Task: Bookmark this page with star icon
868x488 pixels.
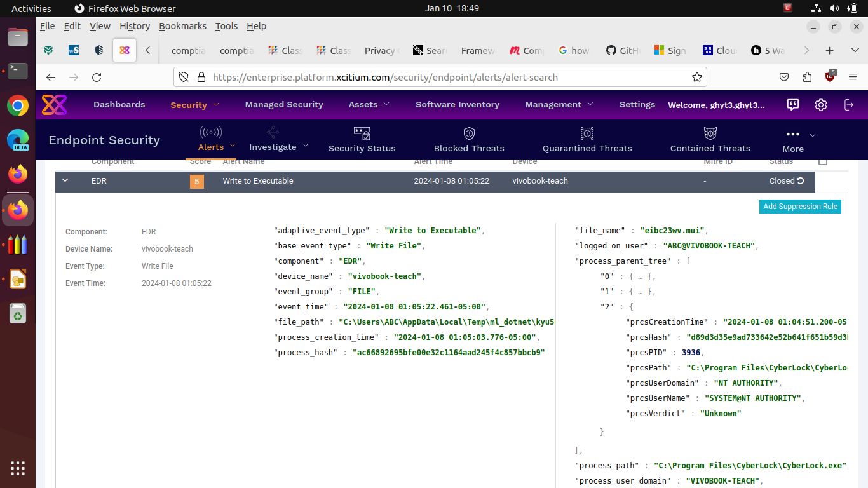Action: point(697,77)
